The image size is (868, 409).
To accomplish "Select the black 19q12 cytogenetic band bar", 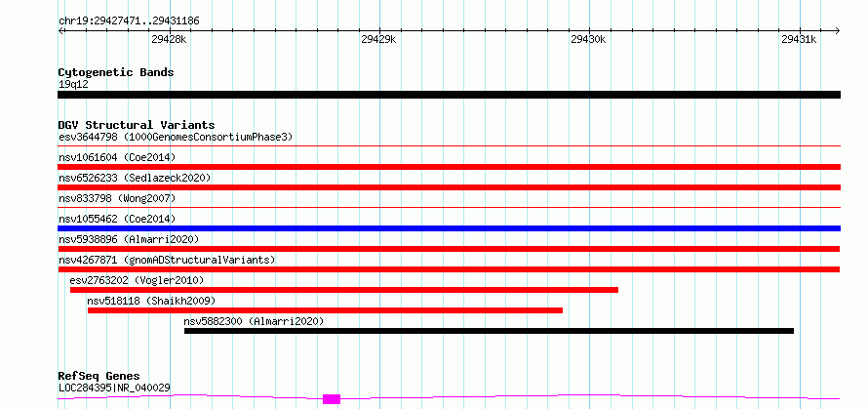I will 449,95.
